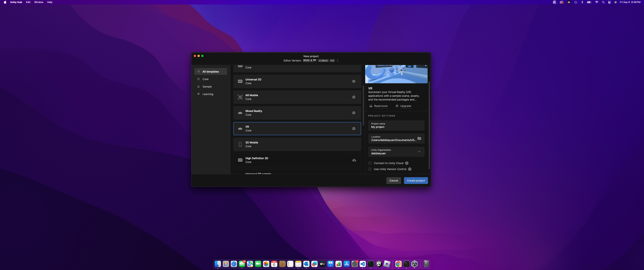
Task: Click the Read more link
Action: point(381,106)
